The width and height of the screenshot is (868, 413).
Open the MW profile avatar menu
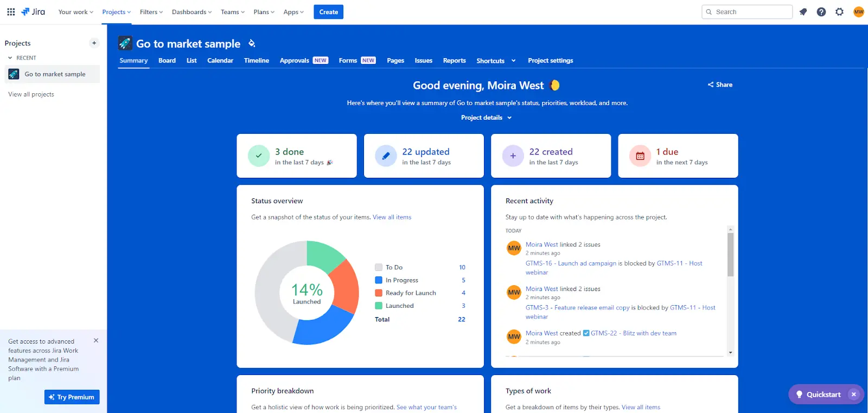click(858, 12)
